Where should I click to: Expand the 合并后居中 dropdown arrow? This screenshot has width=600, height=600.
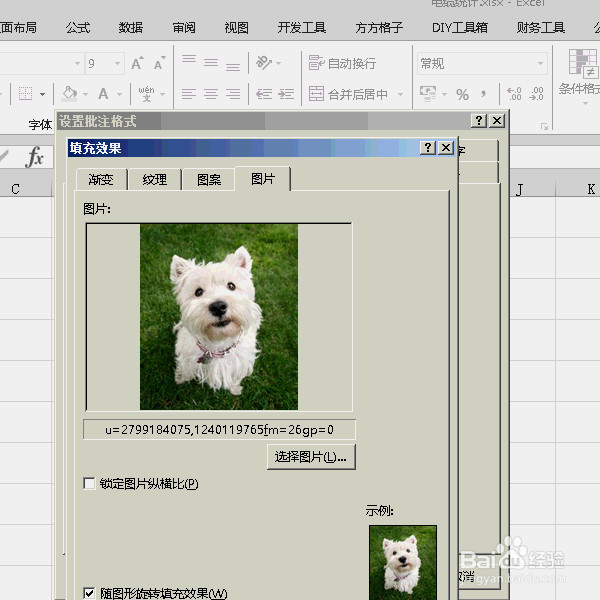[x=400, y=94]
